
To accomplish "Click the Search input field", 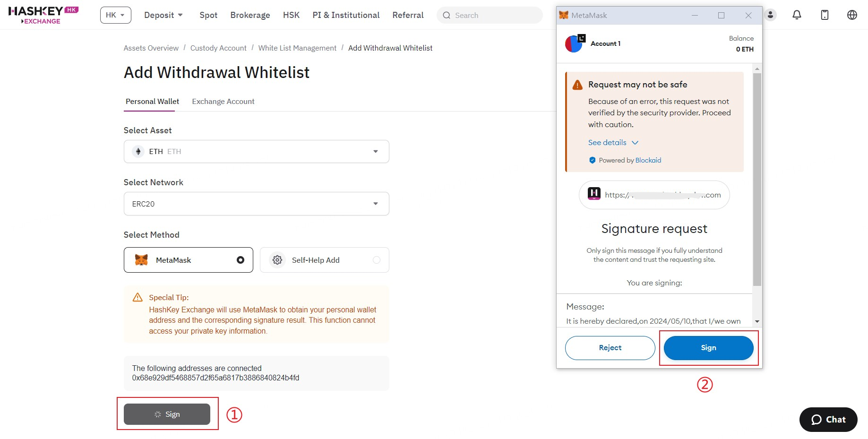I will (x=490, y=15).
